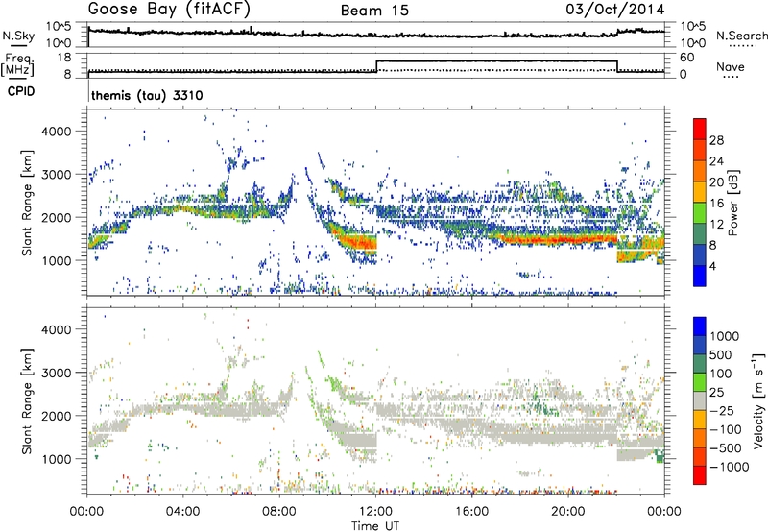The width and height of the screenshot is (768, 532).
Task: Click the 08:00 time axis label
Action: tap(279, 511)
